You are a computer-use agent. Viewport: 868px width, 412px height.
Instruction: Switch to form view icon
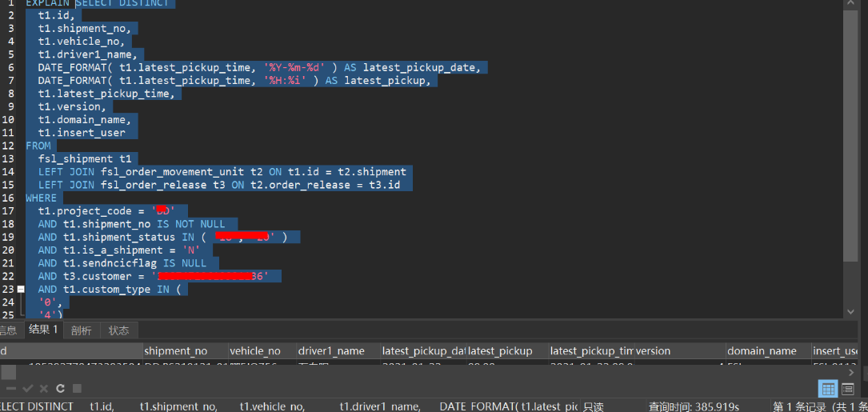tap(847, 389)
